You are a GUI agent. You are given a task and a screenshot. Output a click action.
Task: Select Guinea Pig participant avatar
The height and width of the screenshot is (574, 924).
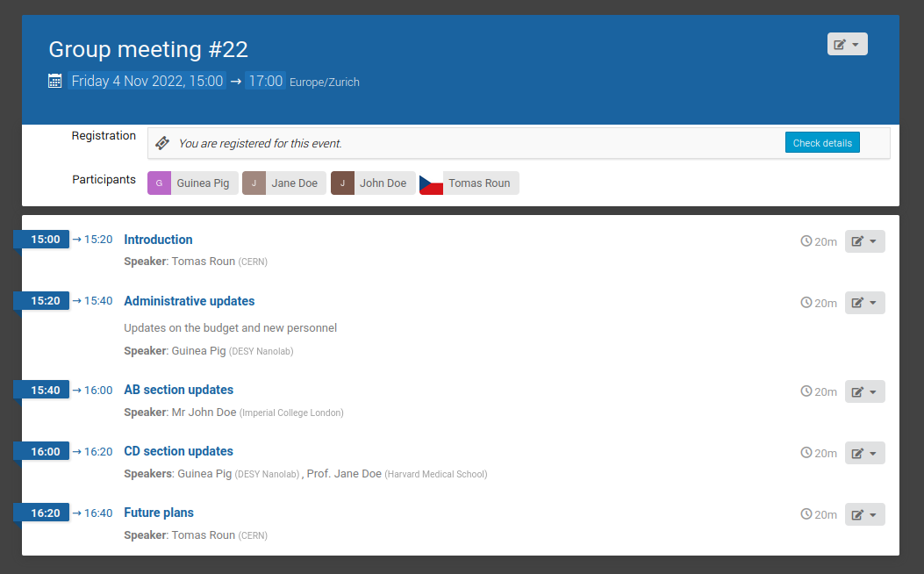159,183
